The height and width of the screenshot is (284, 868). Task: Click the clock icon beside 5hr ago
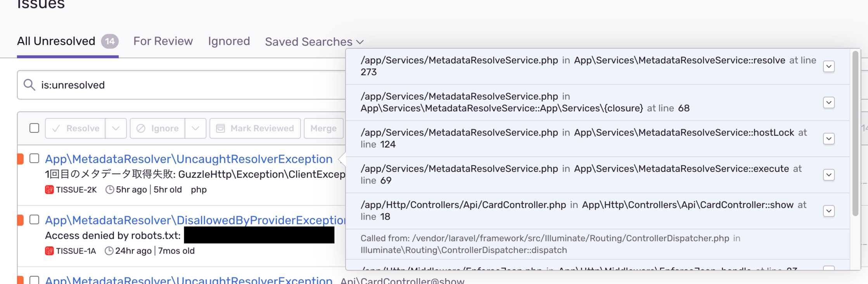point(110,190)
